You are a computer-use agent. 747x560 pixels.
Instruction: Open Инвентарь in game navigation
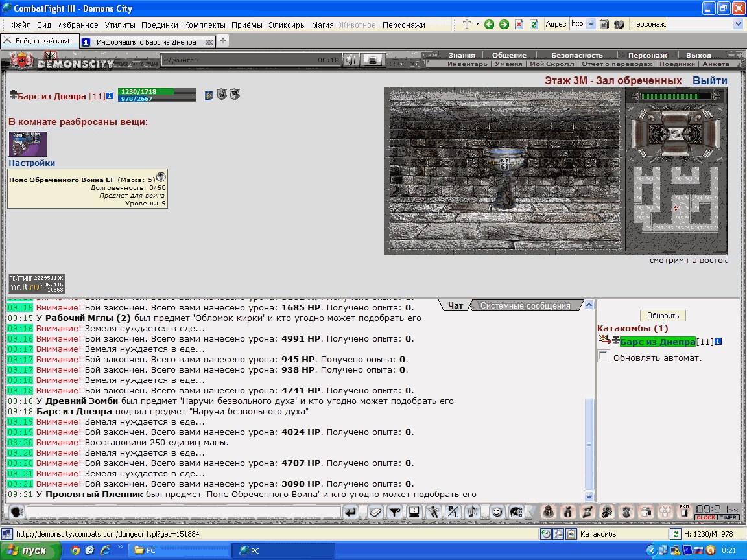tap(467, 64)
